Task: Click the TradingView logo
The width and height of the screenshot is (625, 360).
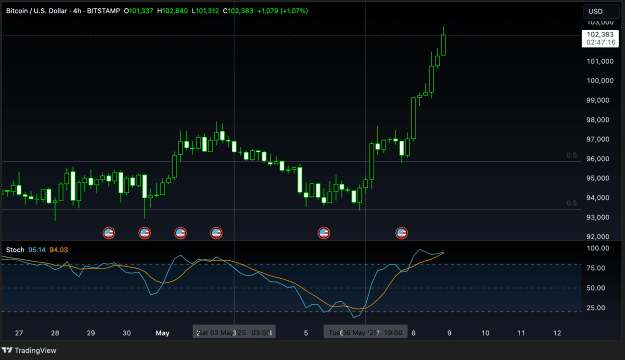Action: pos(29,350)
